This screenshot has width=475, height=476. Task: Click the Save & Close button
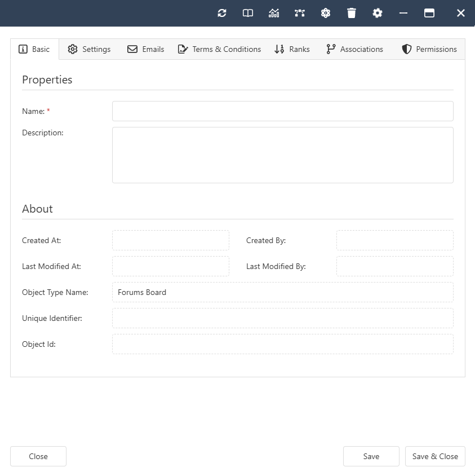(x=435, y=456)
